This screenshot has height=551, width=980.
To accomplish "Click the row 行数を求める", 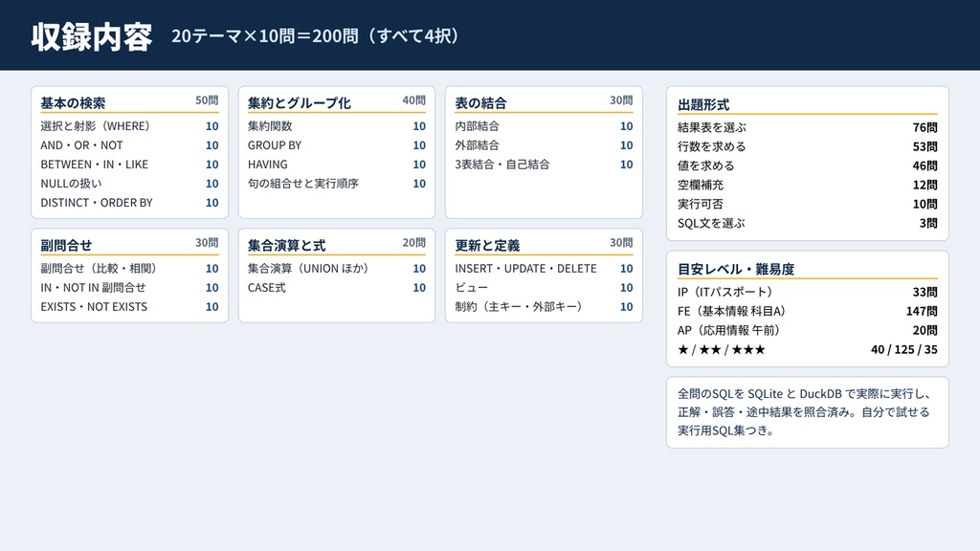I will 808,146.
